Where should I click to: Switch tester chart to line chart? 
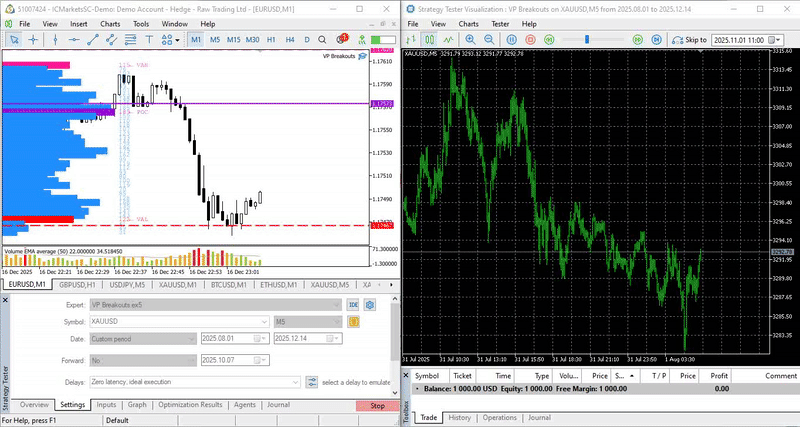point(448,39)
